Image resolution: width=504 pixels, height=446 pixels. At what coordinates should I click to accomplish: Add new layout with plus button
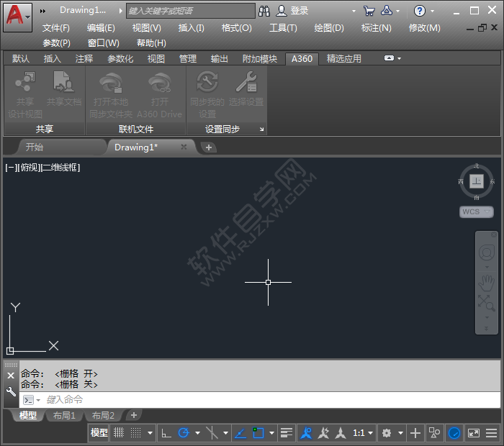coord(134,415)
